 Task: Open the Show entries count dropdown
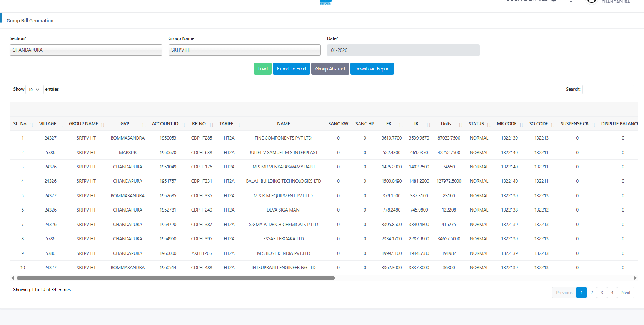pyautogui.click(x=34, y=90)
